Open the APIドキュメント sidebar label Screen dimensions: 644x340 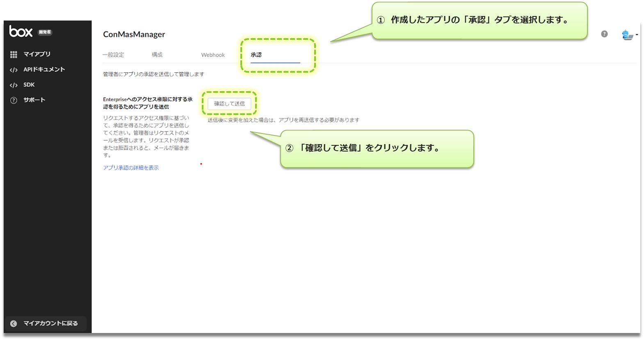[x=44, y=69]
